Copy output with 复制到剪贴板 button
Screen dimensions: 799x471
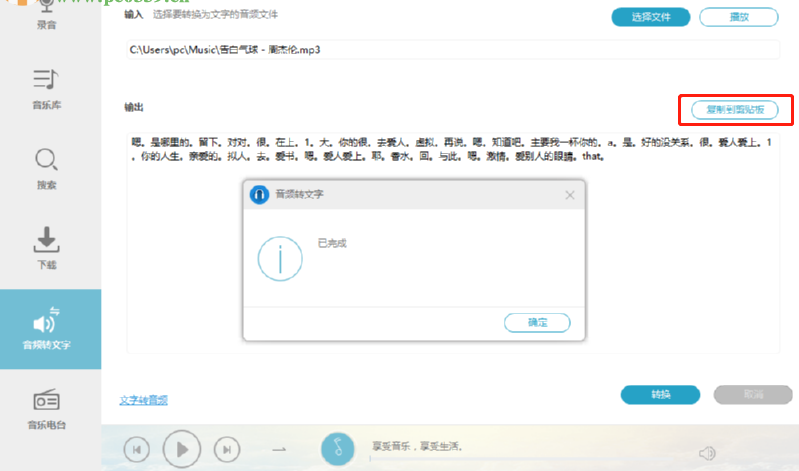click(735, 110)
